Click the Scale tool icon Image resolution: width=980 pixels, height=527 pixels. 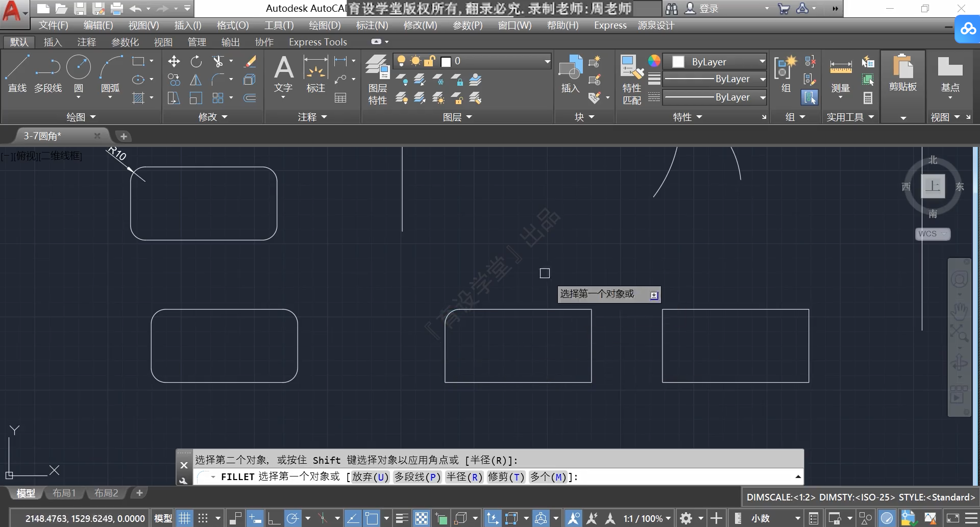196,98
